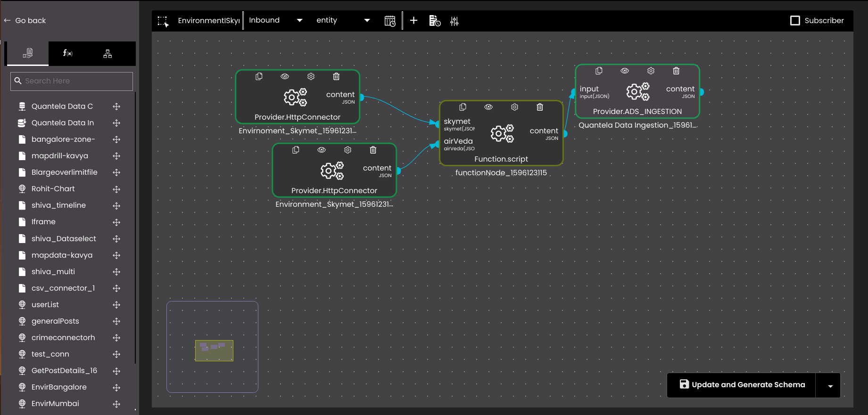Toggle the Subscriber checkbox
Screen dimensions: 868x415
pos(795,21)
